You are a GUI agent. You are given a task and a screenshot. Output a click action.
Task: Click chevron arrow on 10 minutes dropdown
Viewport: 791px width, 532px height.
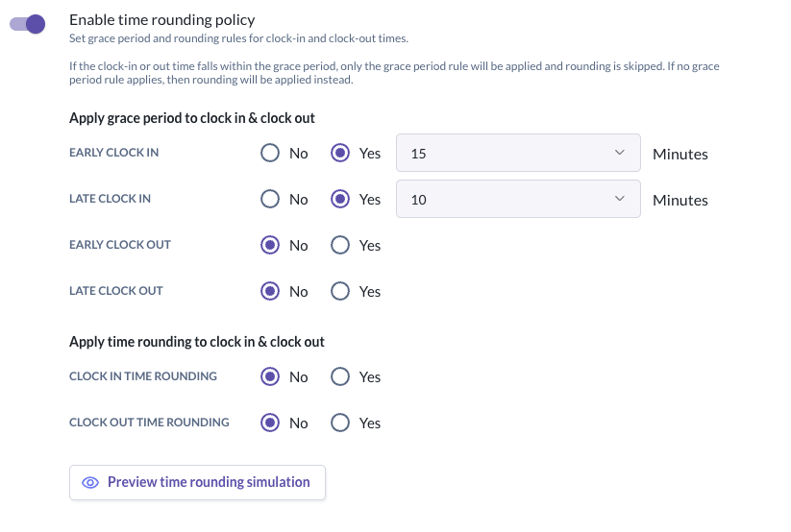[619, 199]
